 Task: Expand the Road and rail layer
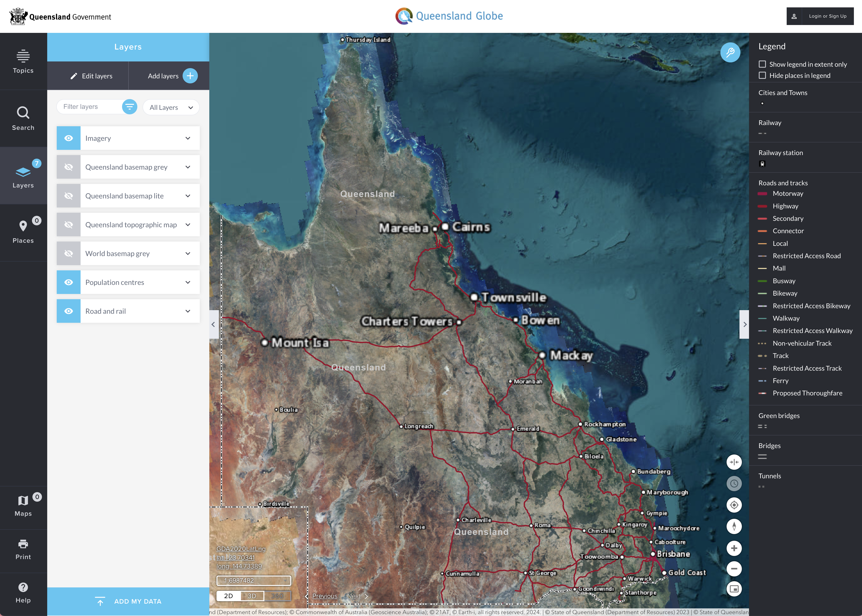tap(188, 311)
